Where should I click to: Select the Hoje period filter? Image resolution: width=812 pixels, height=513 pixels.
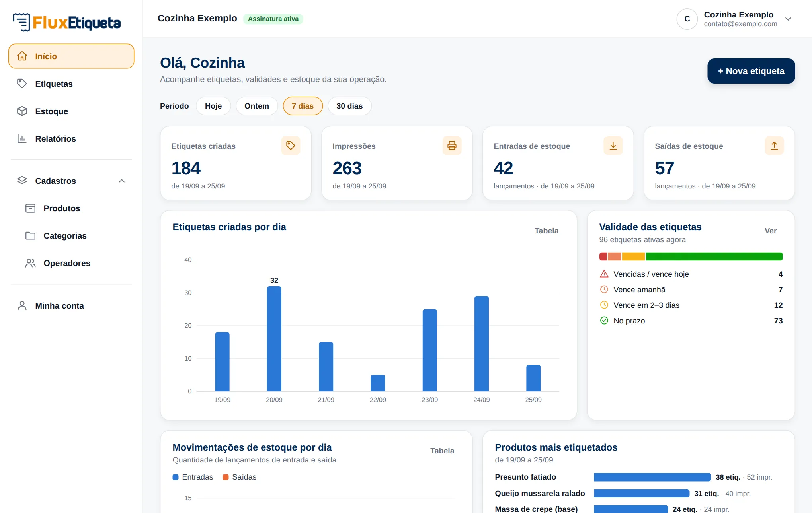(213, 106)
